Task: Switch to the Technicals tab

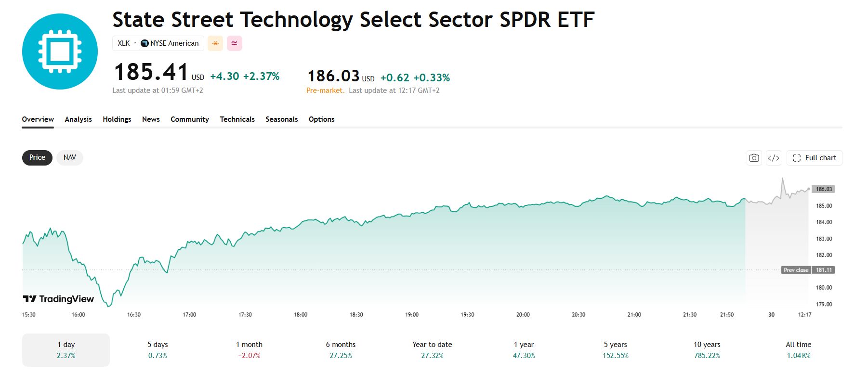Action: (237, 119)
